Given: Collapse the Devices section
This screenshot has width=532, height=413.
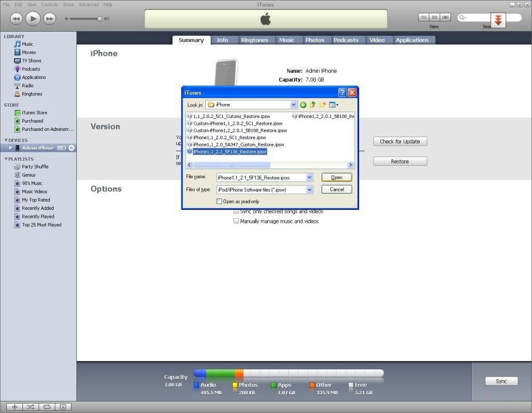Looking at the screenshot, I should coord(6,140).
